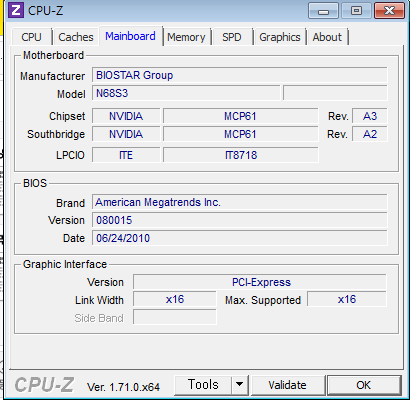The image size is (410, 400).
Task: Click the Mainboard tab
Action: pyautogui.click(x=130, y=36)
